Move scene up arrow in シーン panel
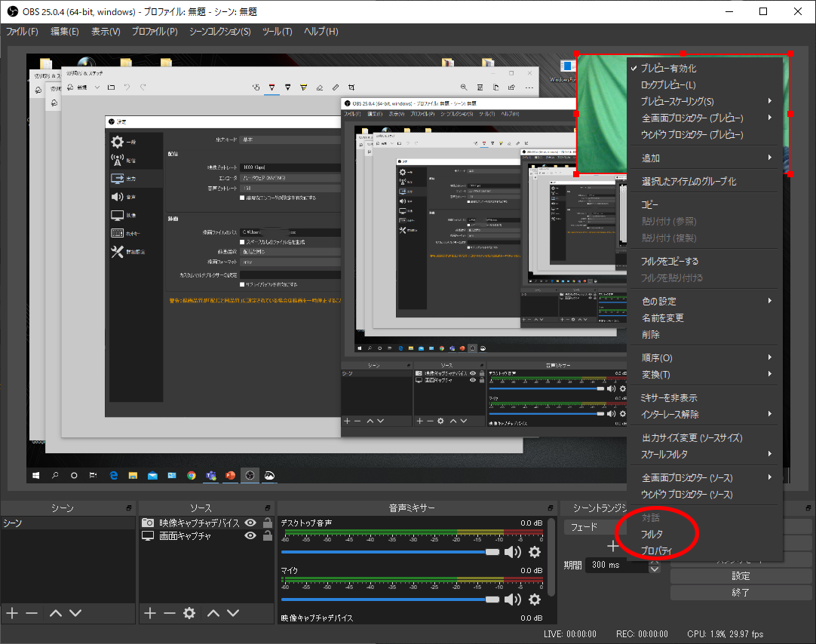 (56, 613)
